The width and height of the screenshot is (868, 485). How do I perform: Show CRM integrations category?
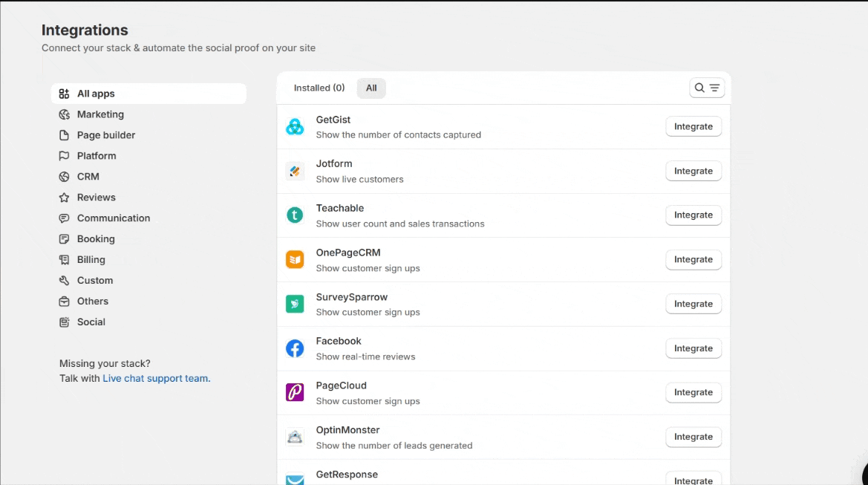[x=88, y=177]
